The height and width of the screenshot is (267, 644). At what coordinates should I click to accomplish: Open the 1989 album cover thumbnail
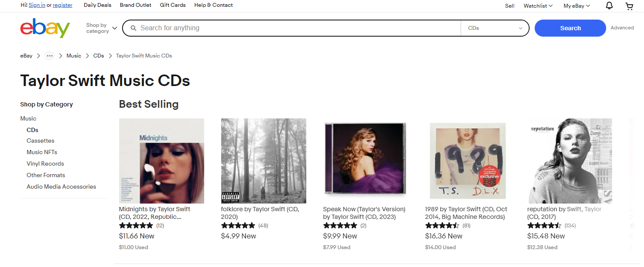(x=467, y=161)
